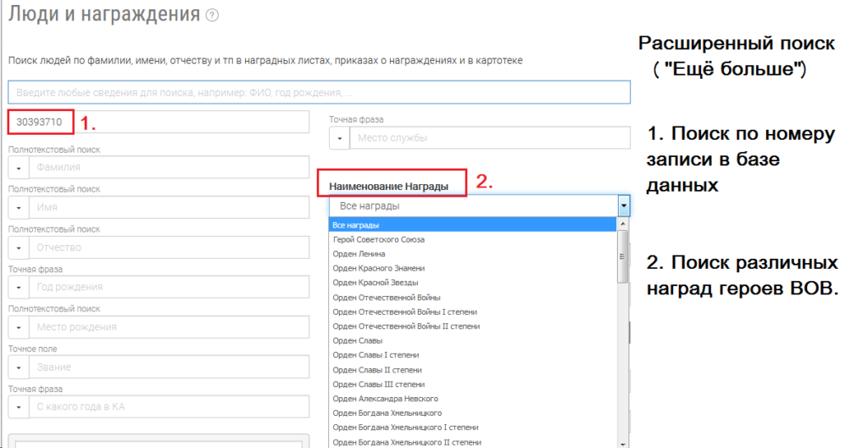Image resolution: width=868 pixels, height=448 pixels.
Task: Open search-type dropdown next to Отчество field
Action: point(18,248)
